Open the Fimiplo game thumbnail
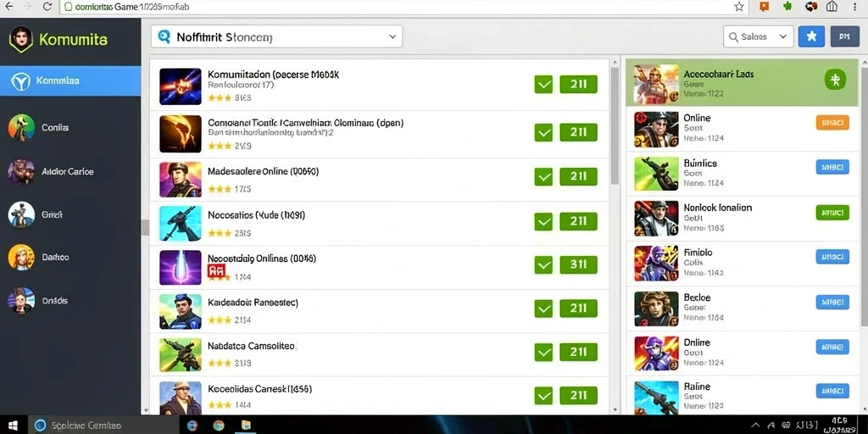 pos(656,264)
